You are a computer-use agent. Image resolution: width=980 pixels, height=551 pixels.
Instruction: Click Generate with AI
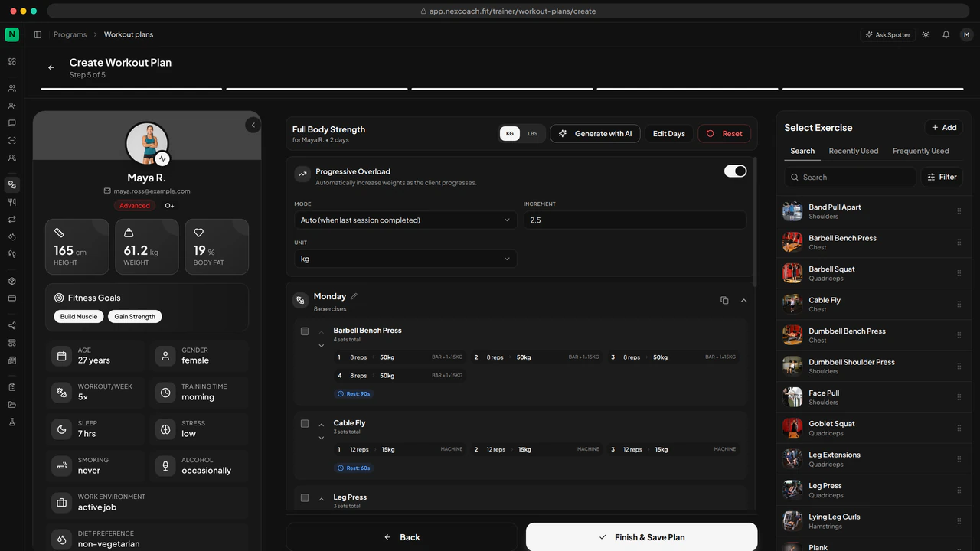(x=595, y=134)
